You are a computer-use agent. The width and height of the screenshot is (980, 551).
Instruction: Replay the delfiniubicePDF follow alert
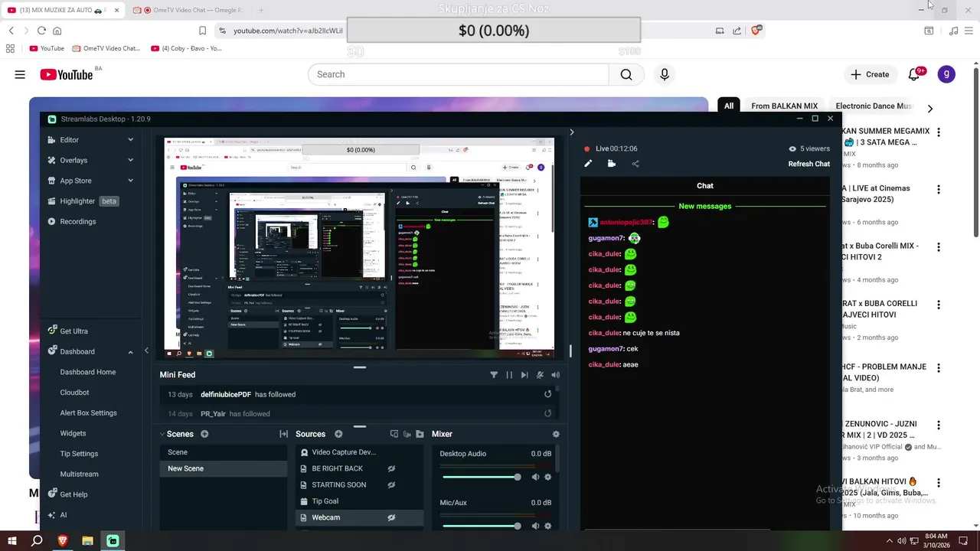[547, 394]
